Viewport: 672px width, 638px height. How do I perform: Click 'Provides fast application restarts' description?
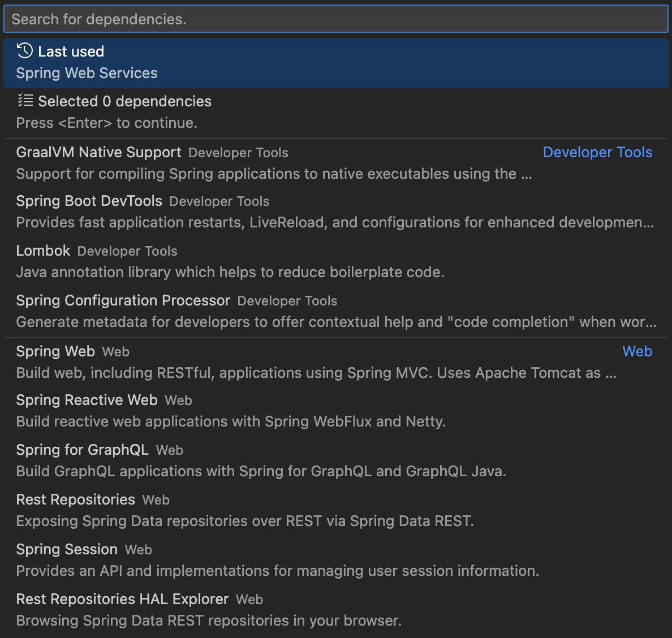coord(335,223)
